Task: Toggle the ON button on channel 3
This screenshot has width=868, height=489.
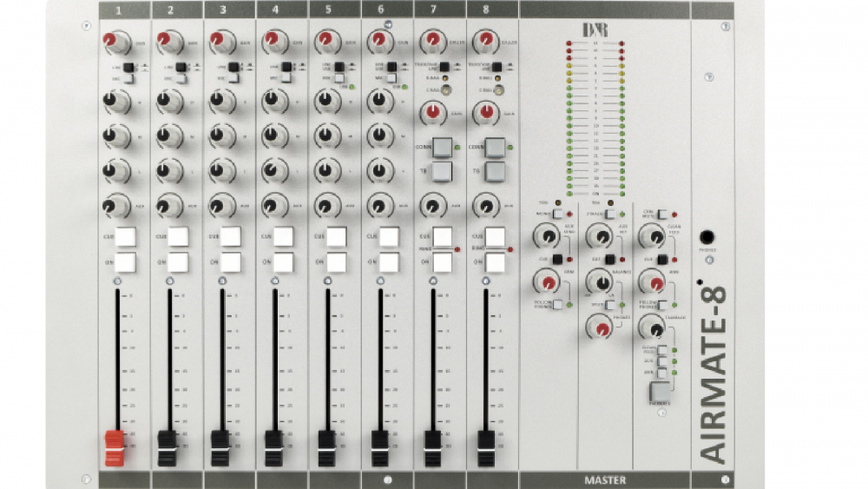Action: tap(230, 262)
